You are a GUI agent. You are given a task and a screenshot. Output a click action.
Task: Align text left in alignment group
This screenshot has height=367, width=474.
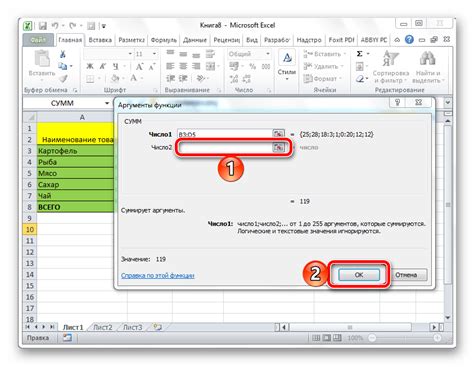pos(170,66)
